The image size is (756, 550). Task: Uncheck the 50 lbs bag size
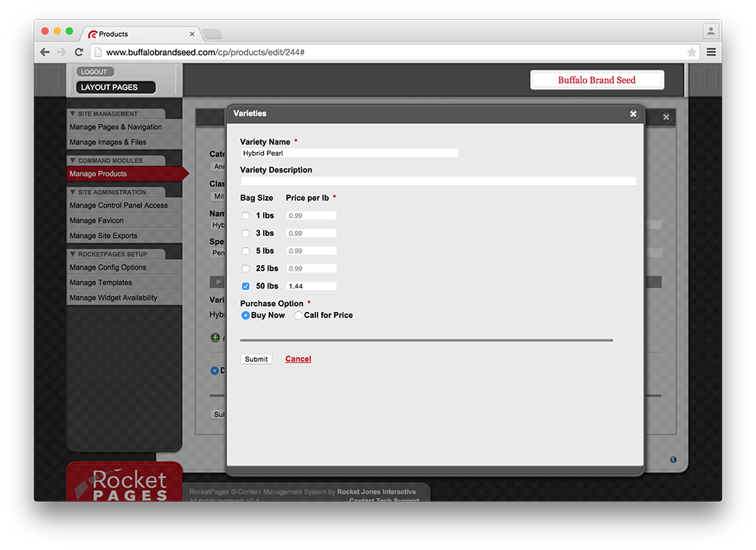pos(246,286)
